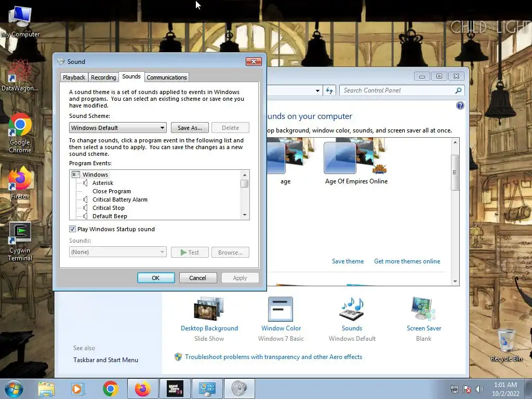The width and height of the screenshot is (532, 399).
Task: Select the Windows node in Program Events
Action: pos(95,175)
